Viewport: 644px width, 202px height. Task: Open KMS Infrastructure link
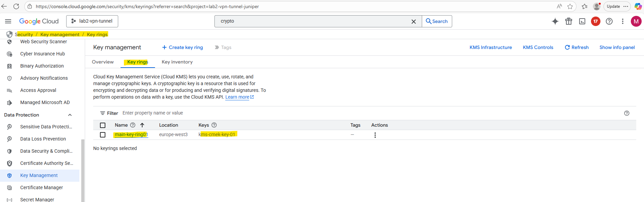click(x=491, y=47)
